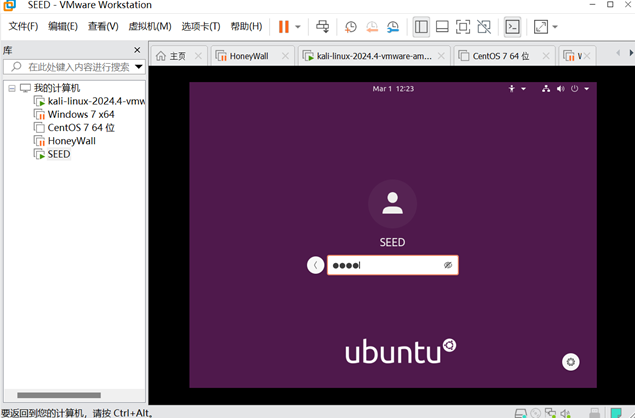Image resolution: width=635 pixels, height=418 pixels.
Task: Take a snapshot of this virtual machine
Action: pos(350,27)
